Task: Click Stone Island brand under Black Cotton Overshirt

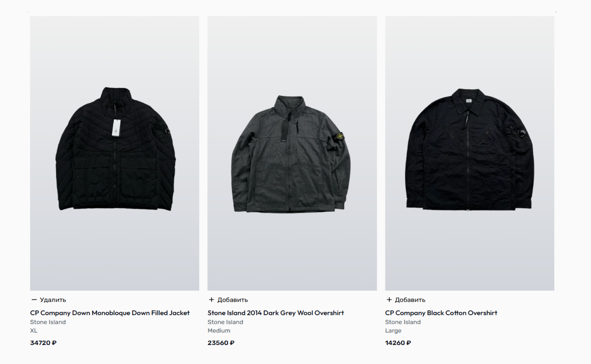Action: click(403, 322)
